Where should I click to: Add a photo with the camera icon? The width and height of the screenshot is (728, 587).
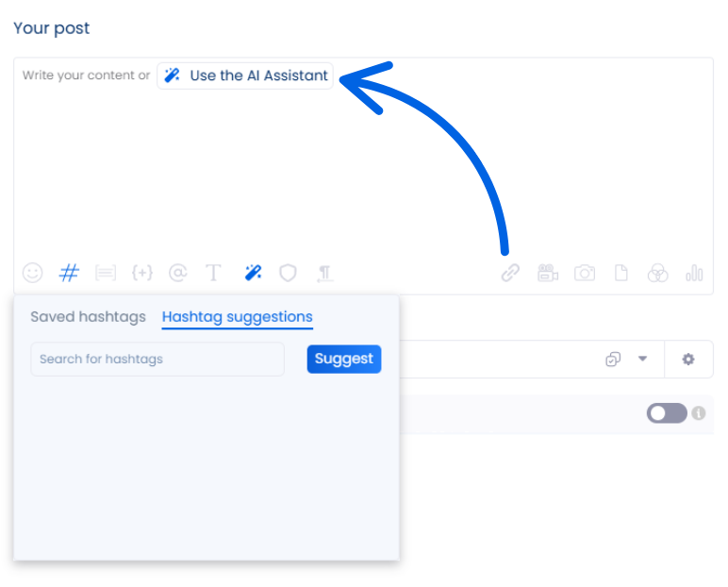coord(585,273)
